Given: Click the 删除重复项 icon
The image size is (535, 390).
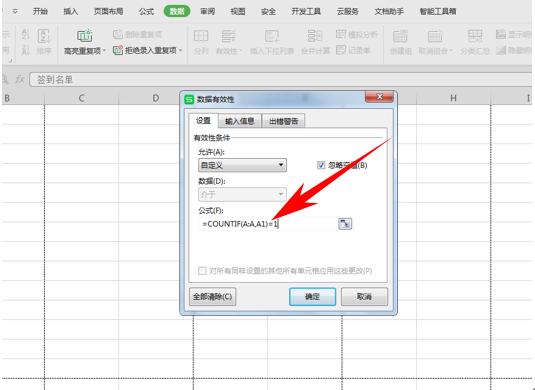Looking at the screenshot, I should (x=118, y=34).
